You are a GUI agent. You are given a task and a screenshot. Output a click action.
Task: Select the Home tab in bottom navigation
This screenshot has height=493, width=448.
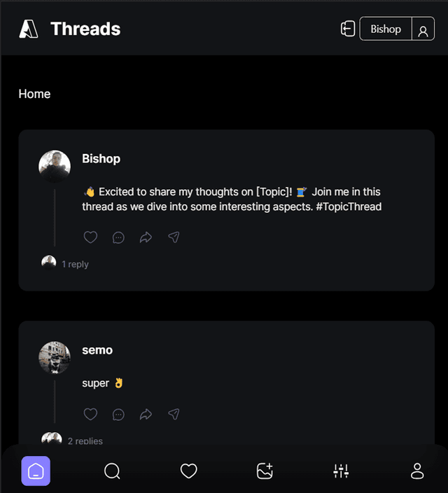(x=36, y=471)
